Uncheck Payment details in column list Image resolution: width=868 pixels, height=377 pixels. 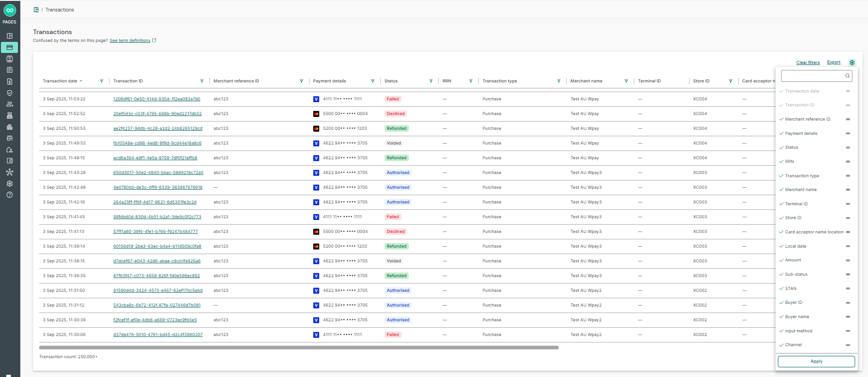click(782, 133)
